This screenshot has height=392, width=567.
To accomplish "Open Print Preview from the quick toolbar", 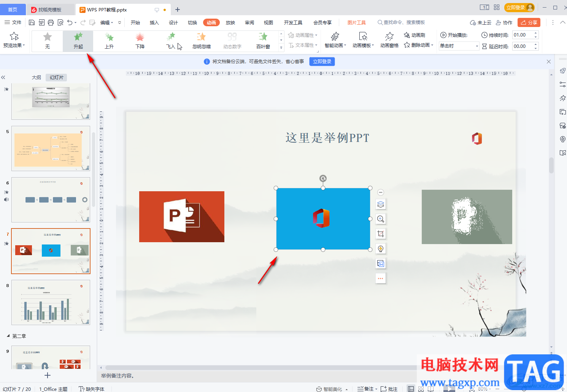I will tap(60, 22).
